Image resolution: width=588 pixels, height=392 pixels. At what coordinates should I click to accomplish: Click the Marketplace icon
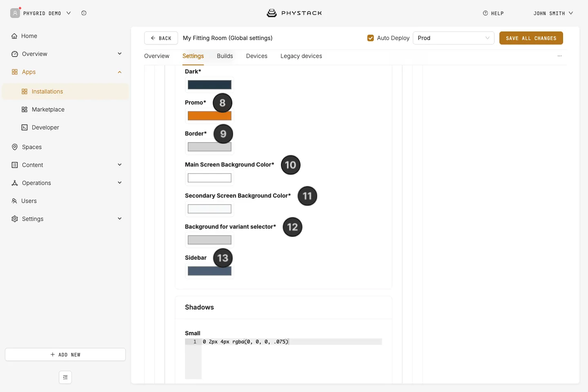(24, 109)
